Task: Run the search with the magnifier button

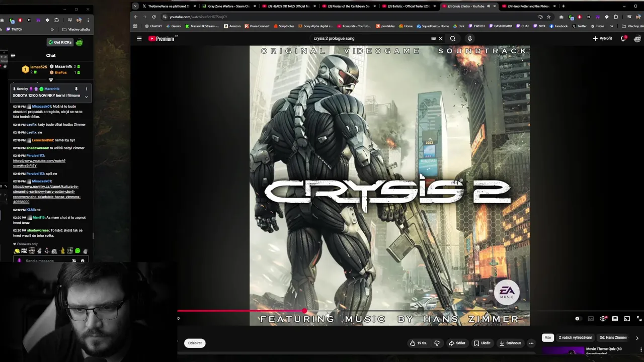Action: click(453, 38)
